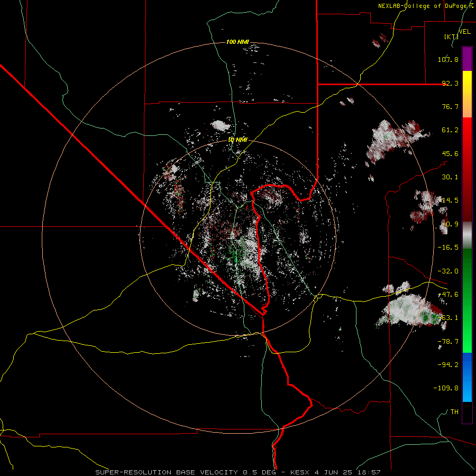Select the -63.1 legend value

[x=448, y=318]
